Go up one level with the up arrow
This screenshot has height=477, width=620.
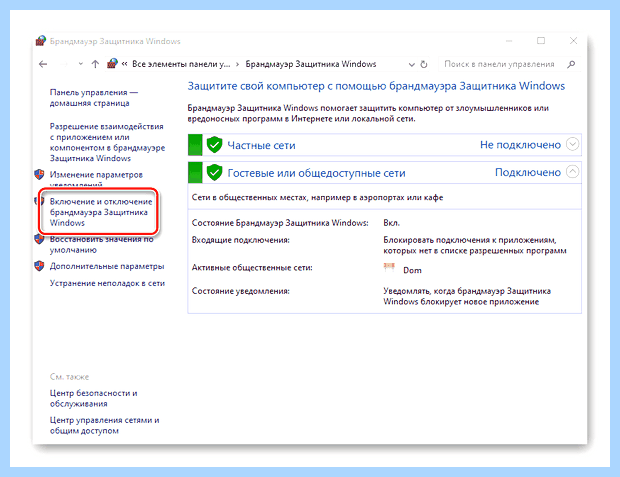click(95, 64)
